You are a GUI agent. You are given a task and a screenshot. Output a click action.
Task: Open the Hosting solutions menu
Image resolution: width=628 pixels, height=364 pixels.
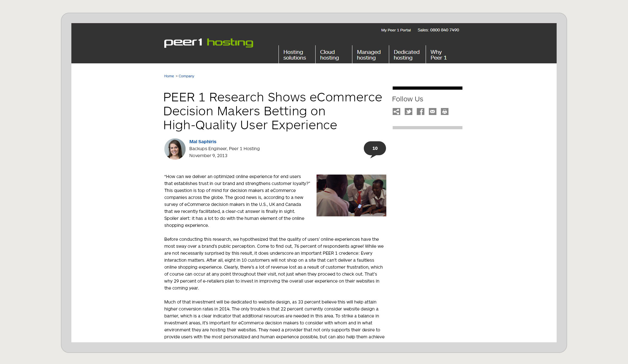point(294,55)
